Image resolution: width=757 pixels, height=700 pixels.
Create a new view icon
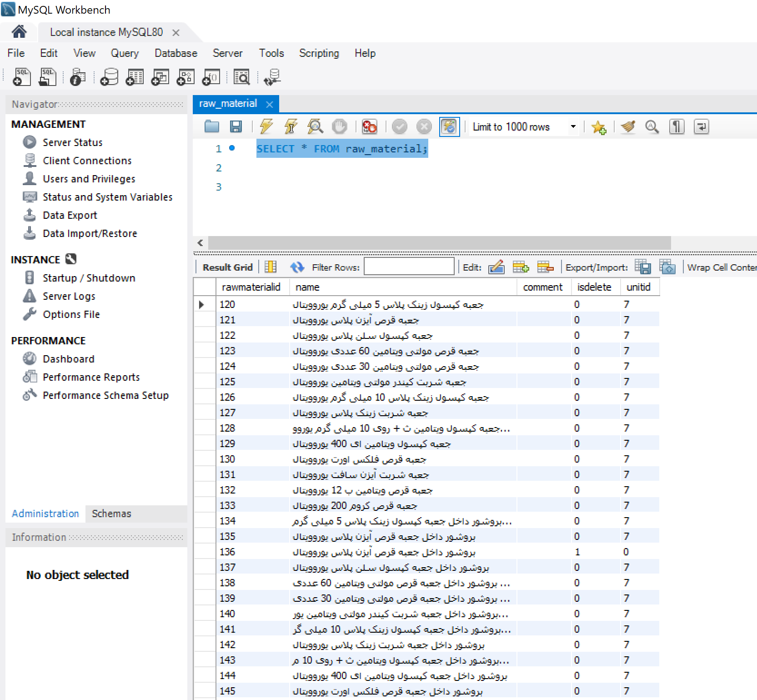coord(160,77)
